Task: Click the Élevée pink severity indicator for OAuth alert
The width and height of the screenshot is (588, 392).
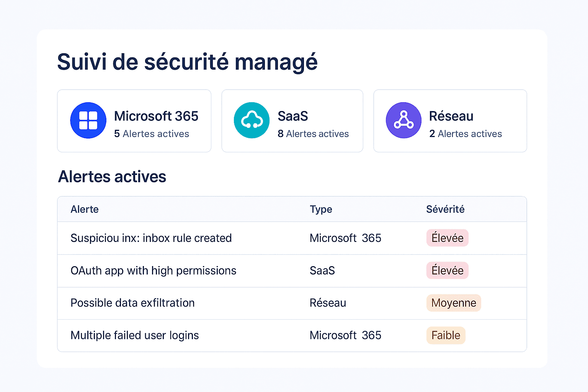Action: pos(447,270)
